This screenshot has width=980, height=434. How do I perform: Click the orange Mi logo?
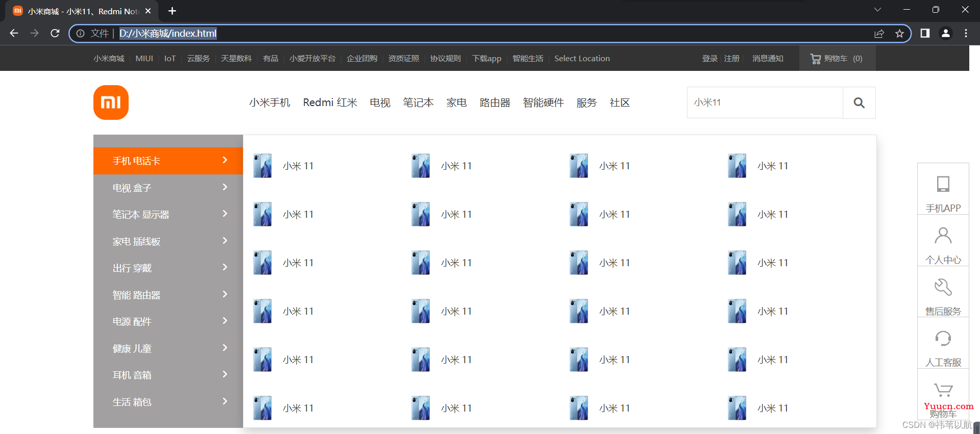coord(111,103)
